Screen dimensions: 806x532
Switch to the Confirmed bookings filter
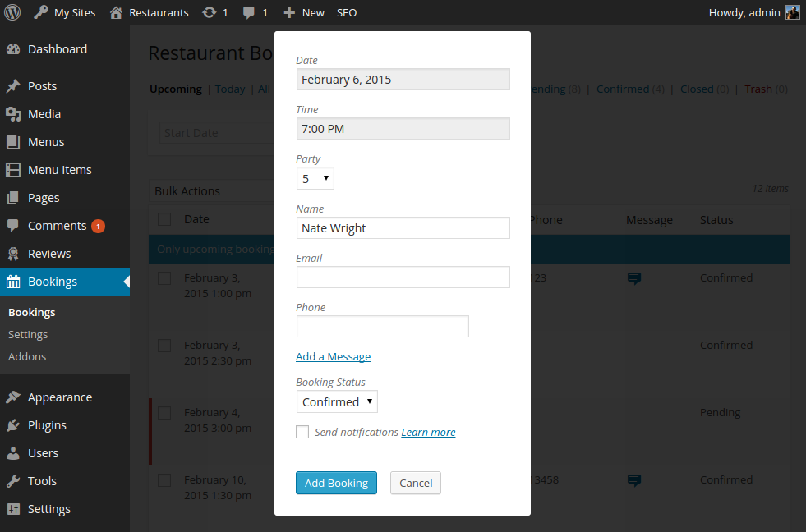(x=623, y=89)
